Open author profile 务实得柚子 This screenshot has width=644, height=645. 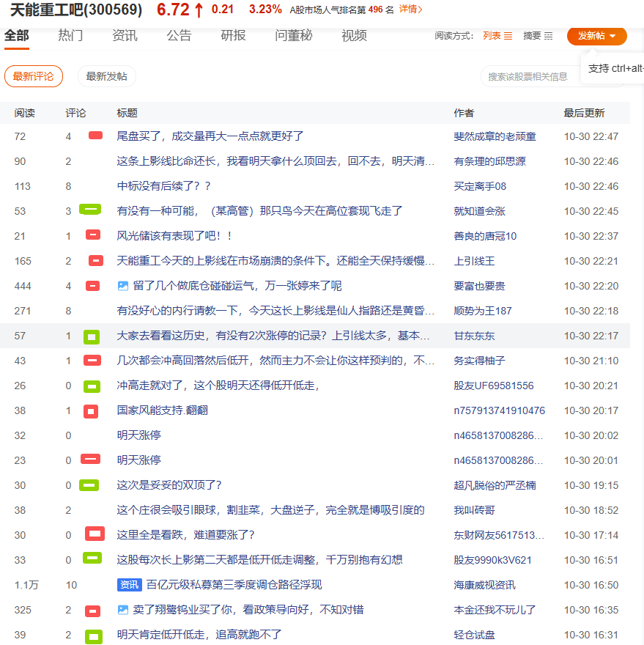coord(479,361)
